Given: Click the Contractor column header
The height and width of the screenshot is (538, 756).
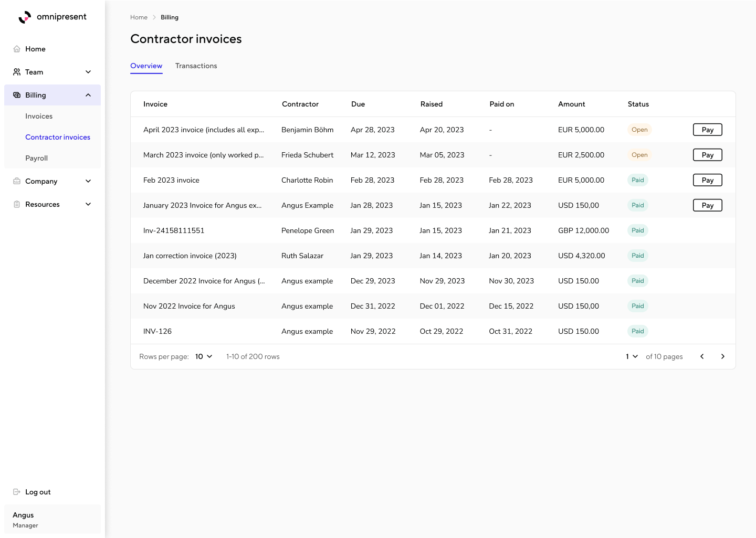Looking at the screenshot, I should (300, 104).
